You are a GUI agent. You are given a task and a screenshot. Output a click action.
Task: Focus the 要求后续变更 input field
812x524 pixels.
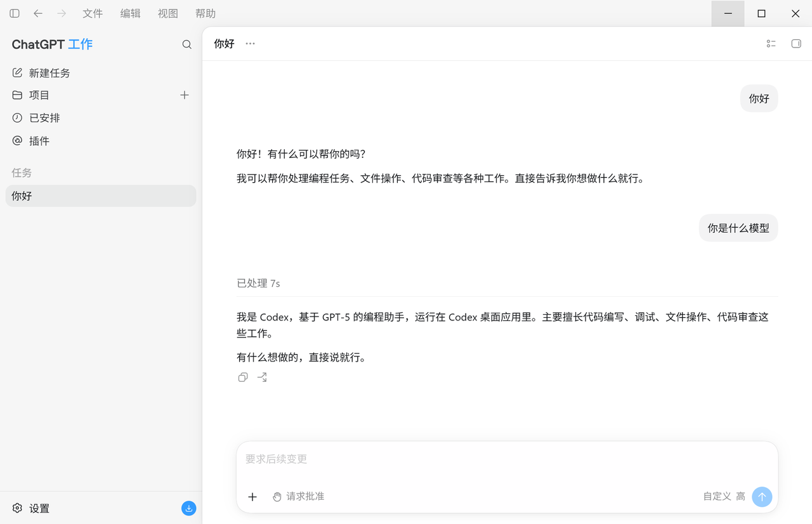click(507, 459)
